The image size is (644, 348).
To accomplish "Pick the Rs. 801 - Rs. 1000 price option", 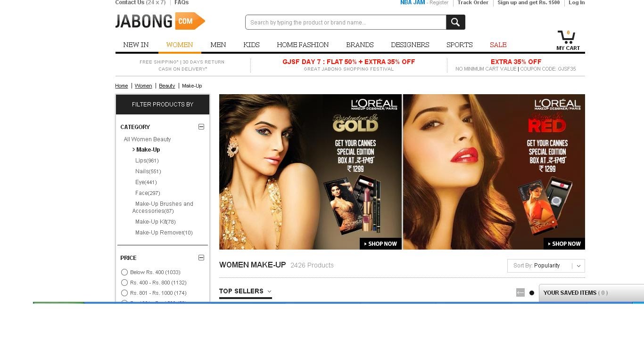I will point(124,293).
